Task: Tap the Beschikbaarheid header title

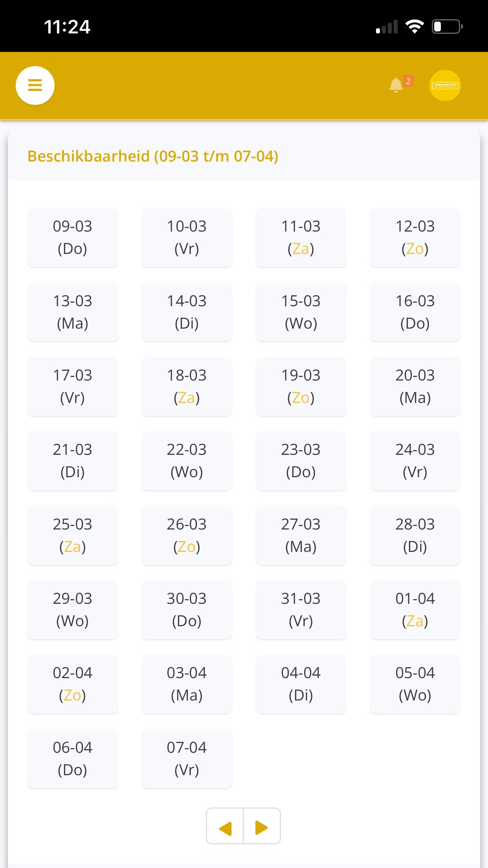Action: [x=153, y=156]
